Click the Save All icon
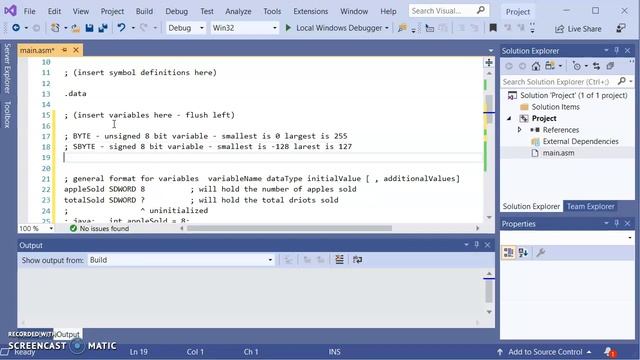 (103, 28)
